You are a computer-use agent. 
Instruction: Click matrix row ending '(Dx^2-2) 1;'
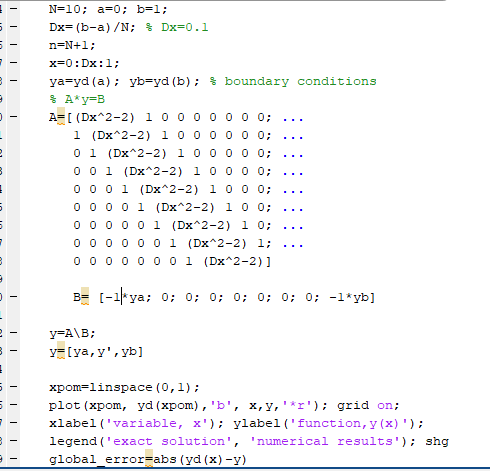pyautogui.click(x=172, y=243)
